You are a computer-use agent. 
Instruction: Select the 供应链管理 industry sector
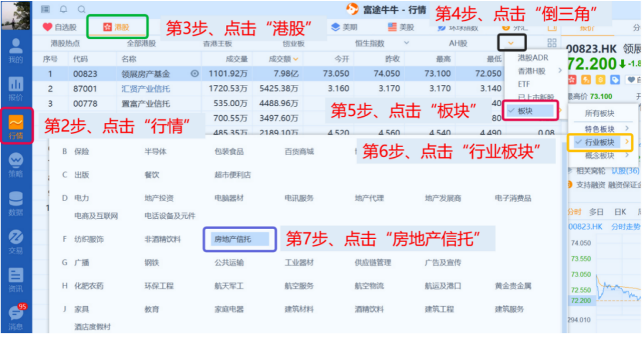[372, 263]
